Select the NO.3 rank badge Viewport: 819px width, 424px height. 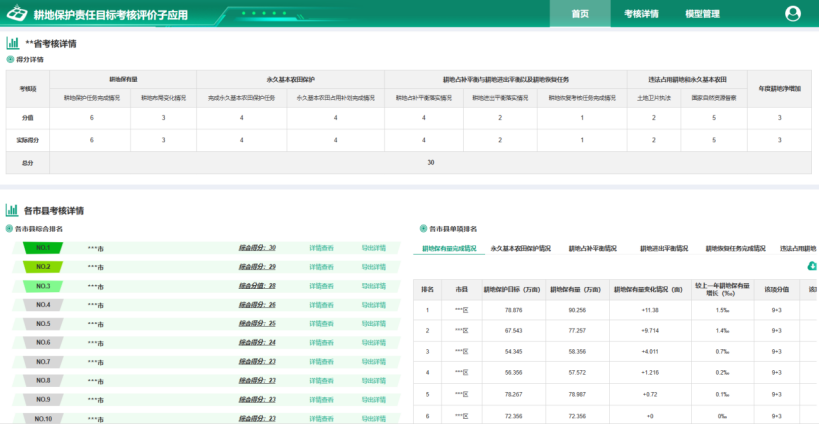[42, 286]
